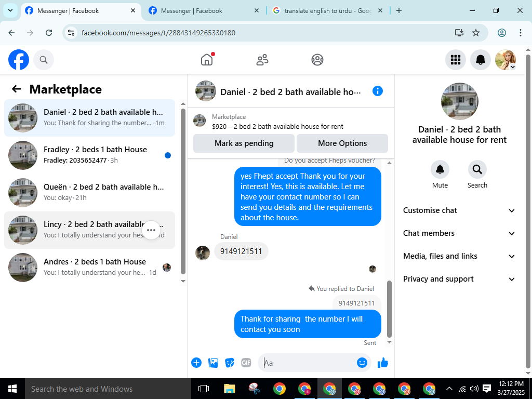The height and width of the screenshot is (399, 532).
Task: Open the notifications bell in top bar
Action: (480, 60)
